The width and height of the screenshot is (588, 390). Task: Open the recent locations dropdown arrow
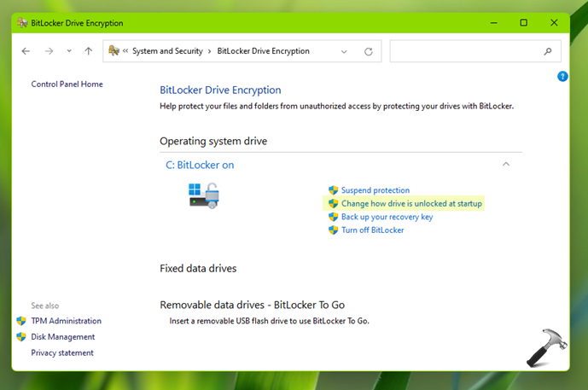69,51
